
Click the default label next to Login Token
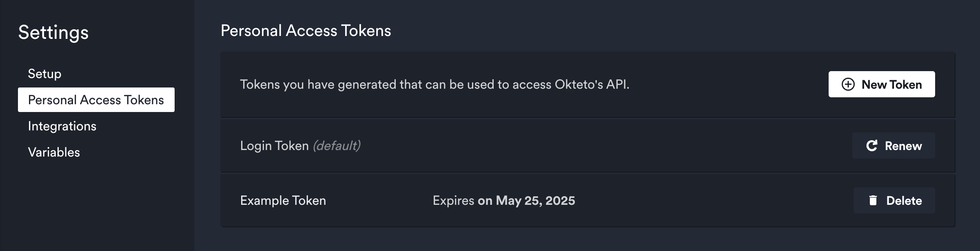337,146
